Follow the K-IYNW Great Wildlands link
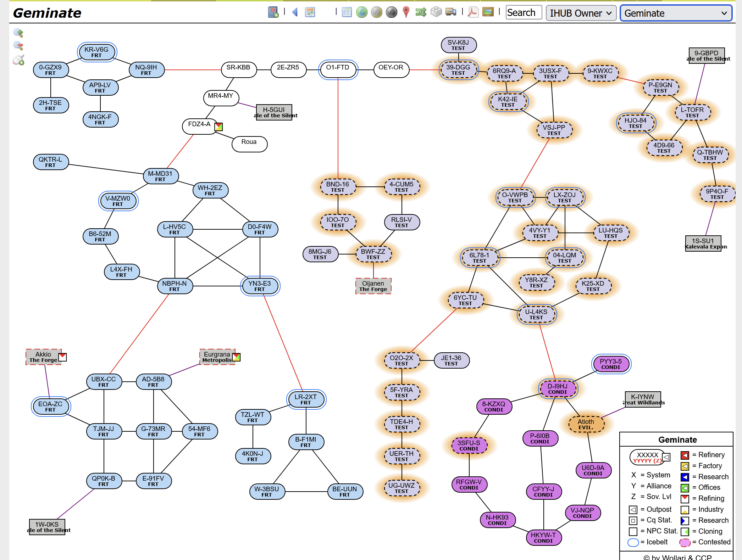 [643, 399]
